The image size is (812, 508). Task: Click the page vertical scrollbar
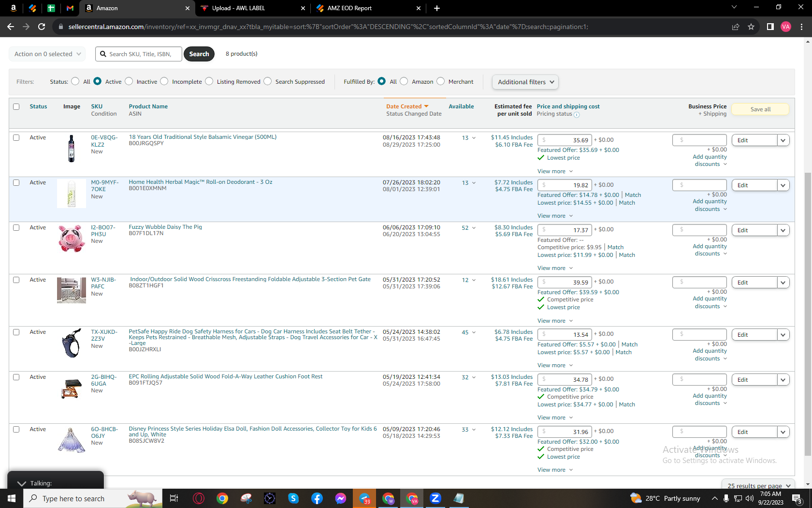[808, 314]
